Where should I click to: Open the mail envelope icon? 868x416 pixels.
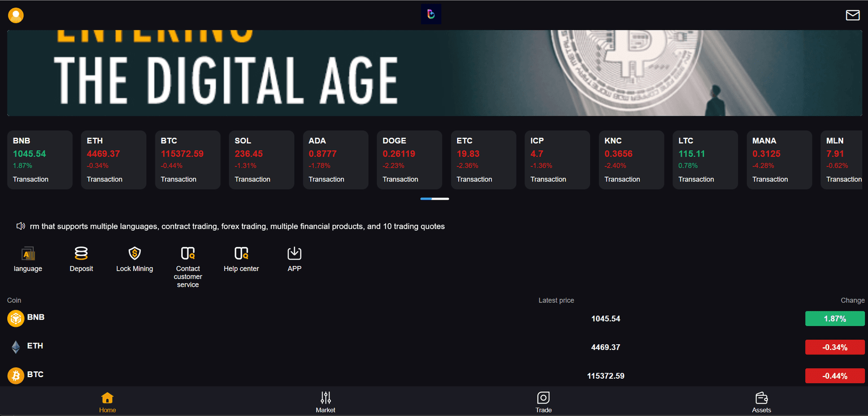click(853, 15)
